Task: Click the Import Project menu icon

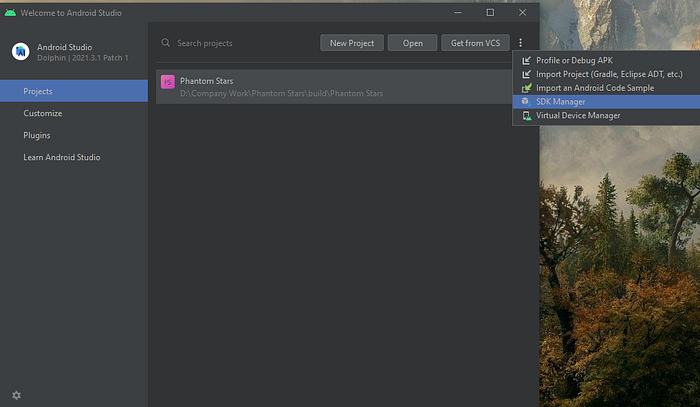Action: (x=527, y=74)
